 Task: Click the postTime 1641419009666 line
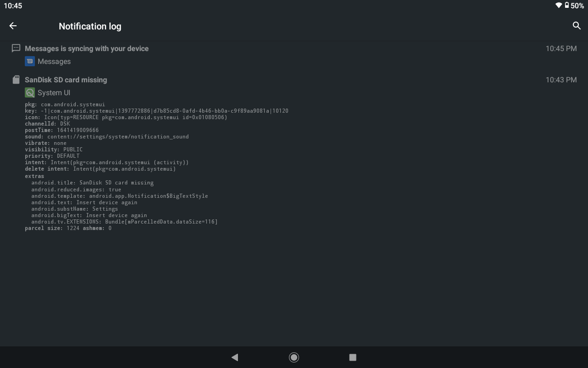(62, 130)
